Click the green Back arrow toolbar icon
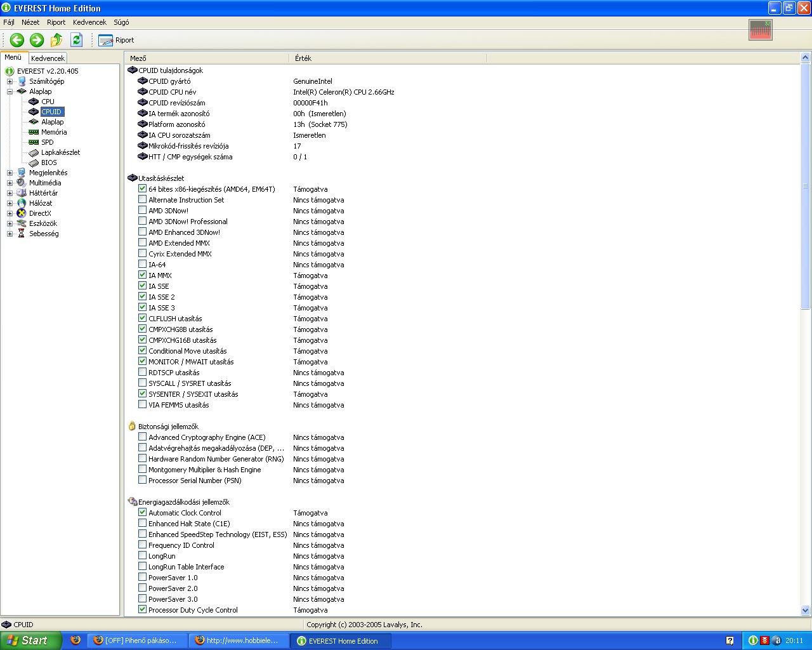Screen dimensions: 812x650 coord(17,40)
